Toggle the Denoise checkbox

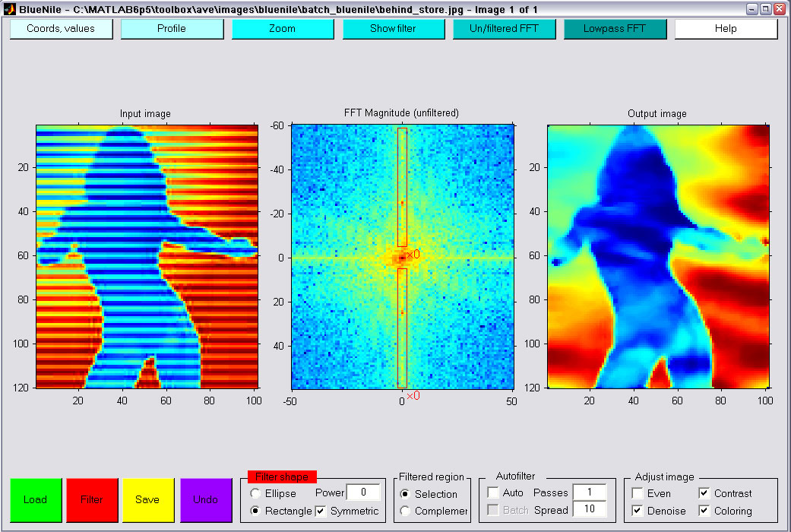click(x=638, y=511)
